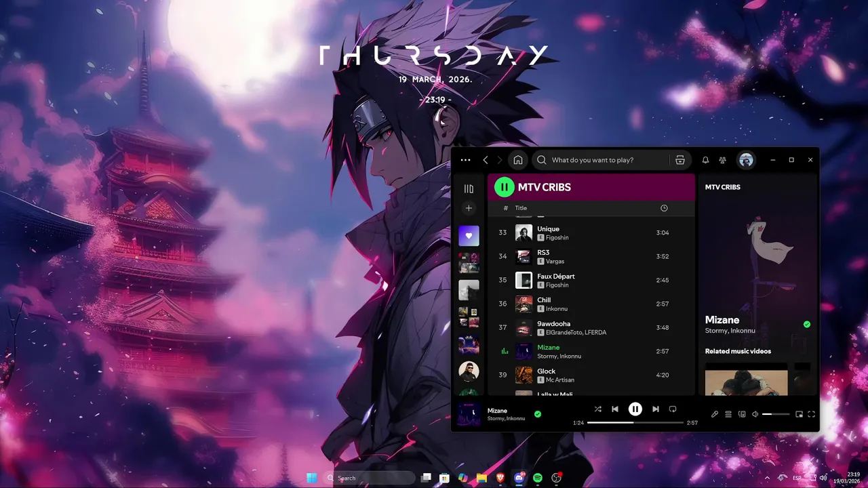868x488 pixels.
Task: Enter full screen mode
Action: click(x=812, y=414)
